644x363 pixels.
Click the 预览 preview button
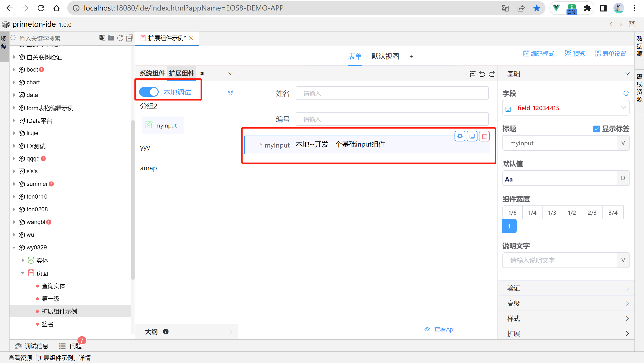click(x=575, y=54)
